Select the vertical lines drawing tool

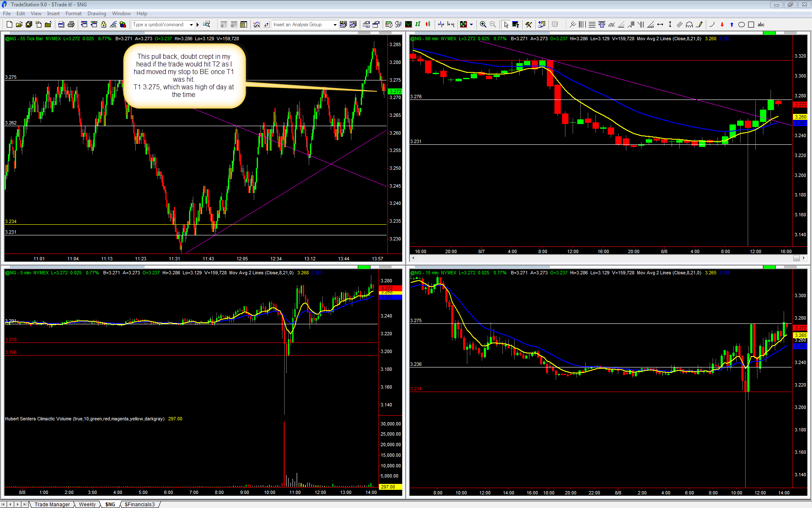pyautogui.click(x=582, y=25)
